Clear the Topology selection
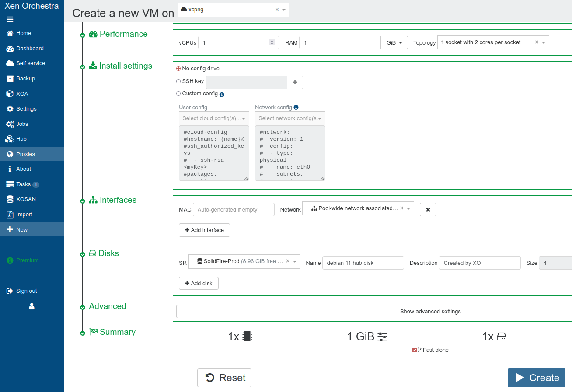 click(x=537, y=42)
